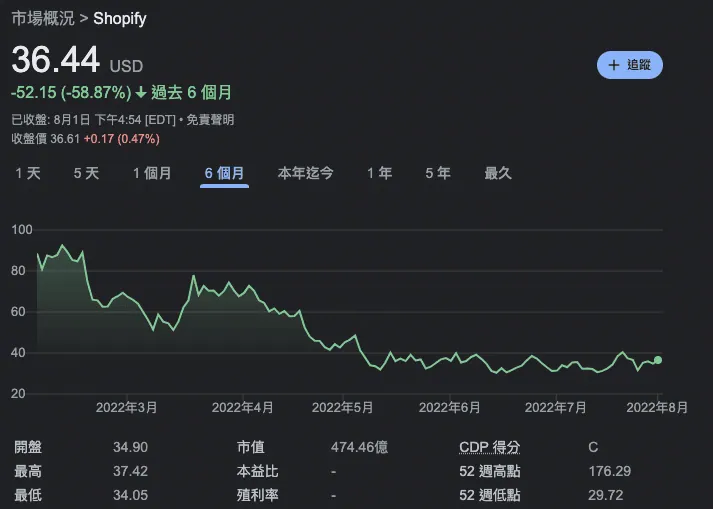This screenshot has height=509, width=713.
Task: Click the 殖利率 label
Action: coord(257,495)
